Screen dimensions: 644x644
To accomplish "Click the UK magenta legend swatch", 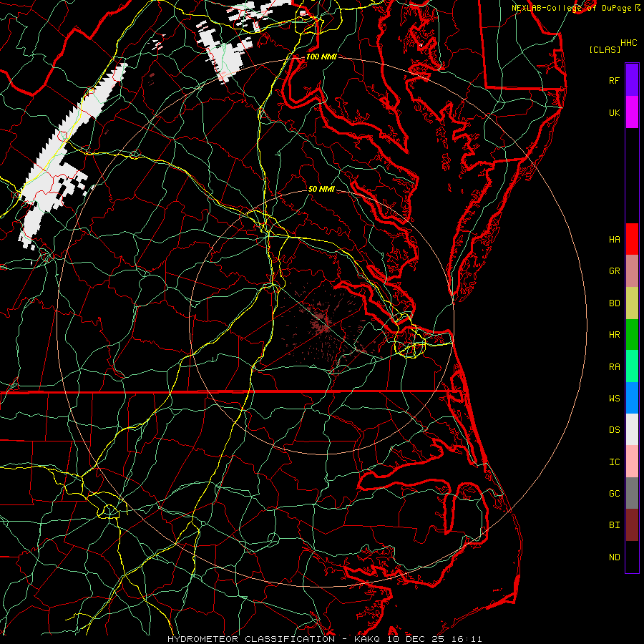I will point(632,112).
